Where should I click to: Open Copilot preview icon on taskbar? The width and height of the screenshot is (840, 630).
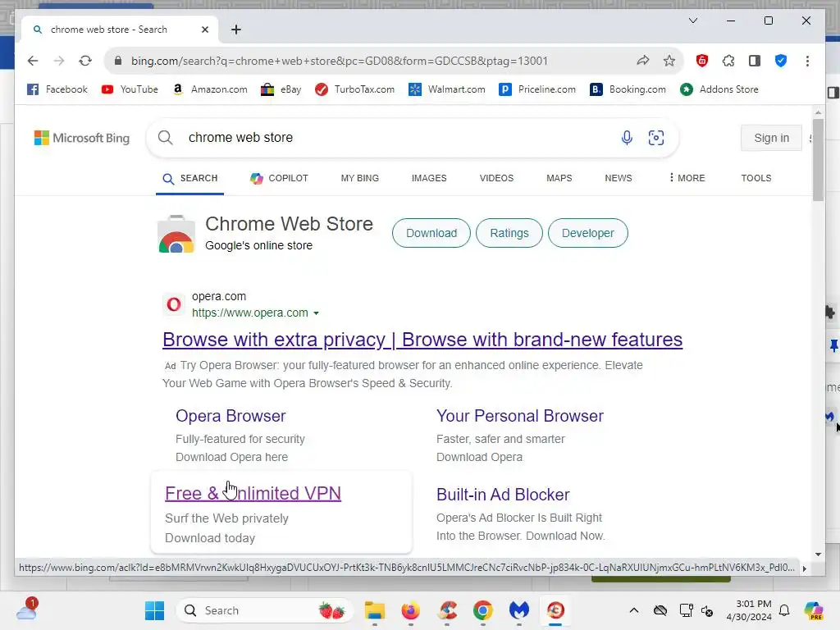tap(814, 610)
